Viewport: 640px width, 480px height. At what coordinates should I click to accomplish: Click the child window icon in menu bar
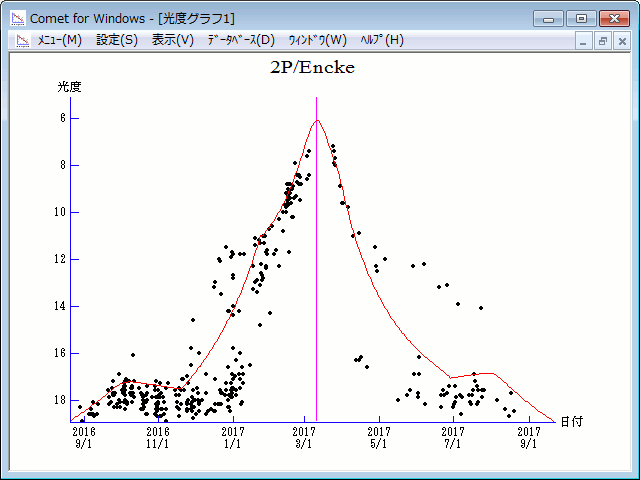coord(23,40)
